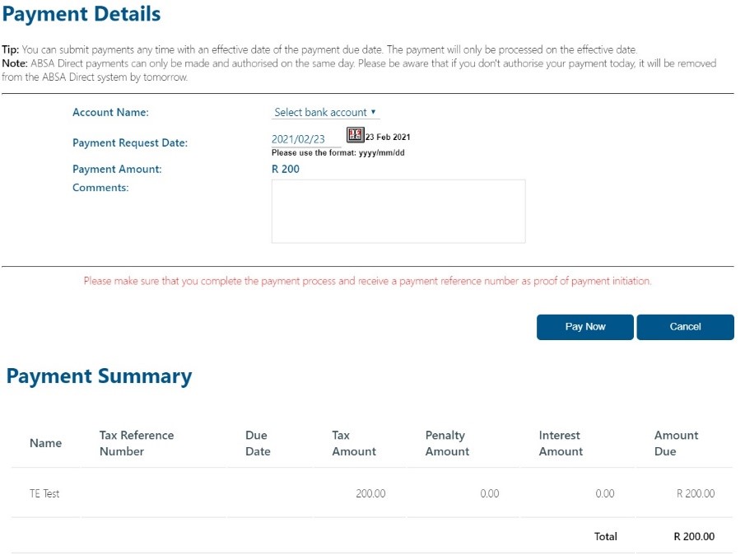Expand the Select bank account dropdown
The width and height of the screenshot is (745, 560).
(x=325, y=113)
